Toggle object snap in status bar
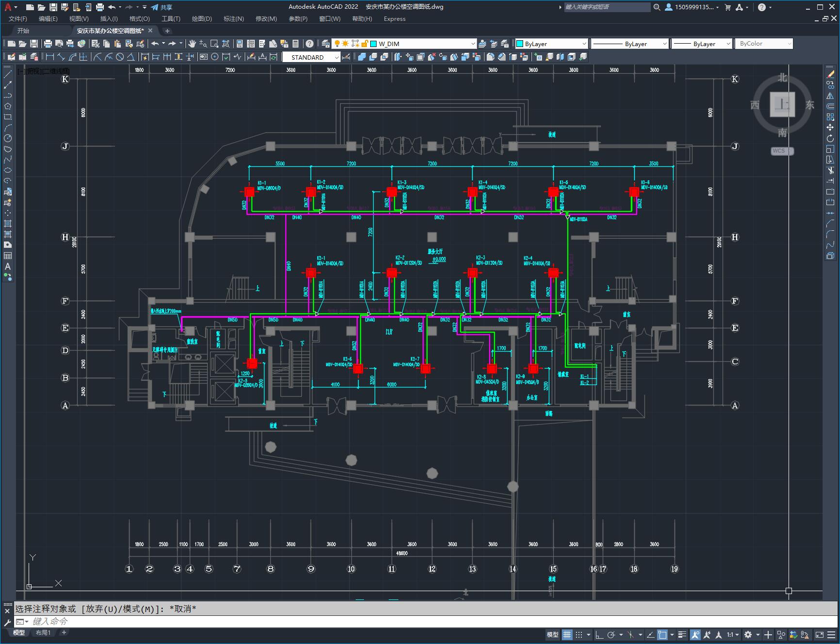The image size is (840, 644). [x=662, y=634]
